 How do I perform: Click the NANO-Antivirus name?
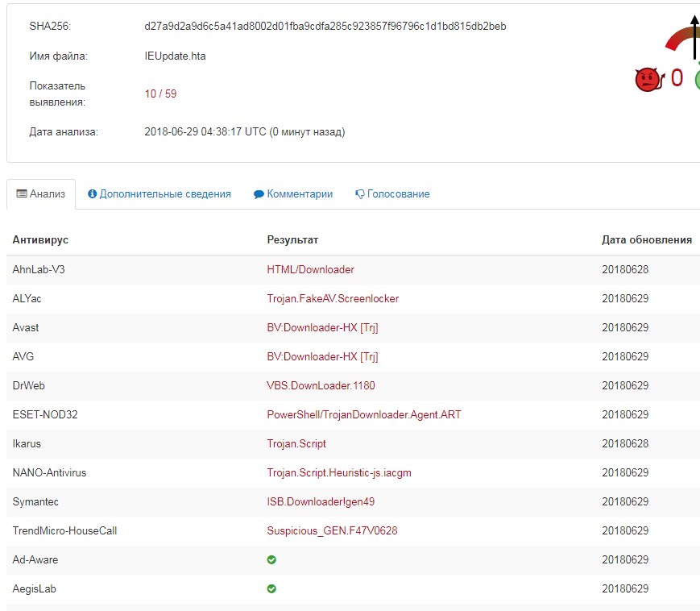pyautogui.click(x=49, y=472)
